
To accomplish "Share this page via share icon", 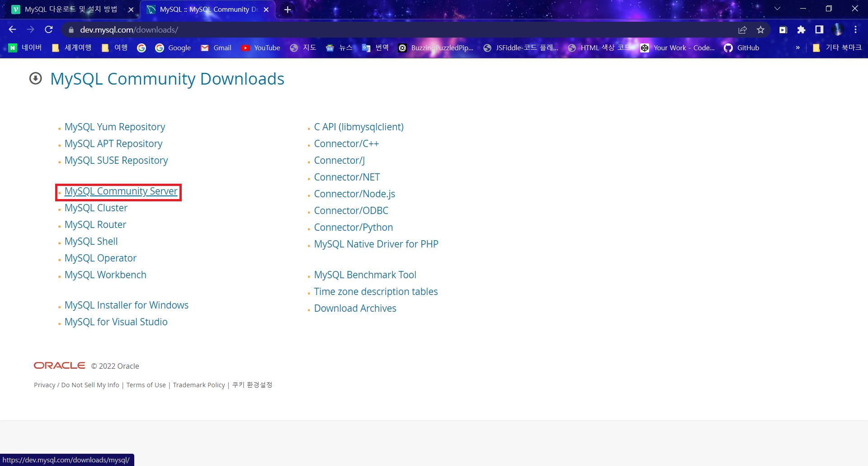I will click(x=742, y=30).
